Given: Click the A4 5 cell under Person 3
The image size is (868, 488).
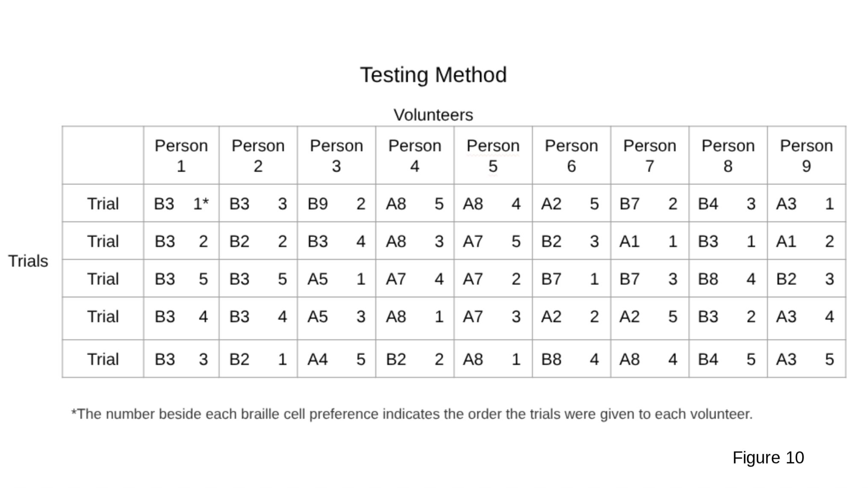Looking at the screenshot, I should [x=337, y=359].
